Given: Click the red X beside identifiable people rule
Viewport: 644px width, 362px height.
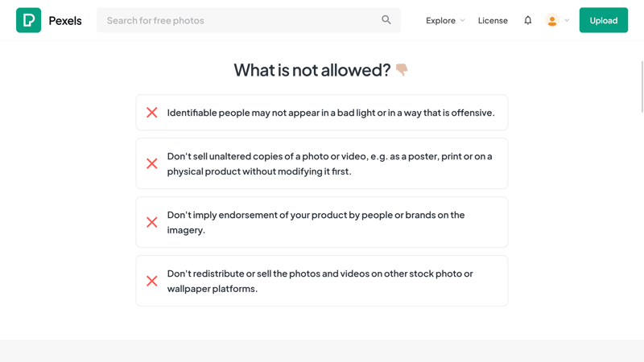Looking at the screenshot, I should click(152, 113).
